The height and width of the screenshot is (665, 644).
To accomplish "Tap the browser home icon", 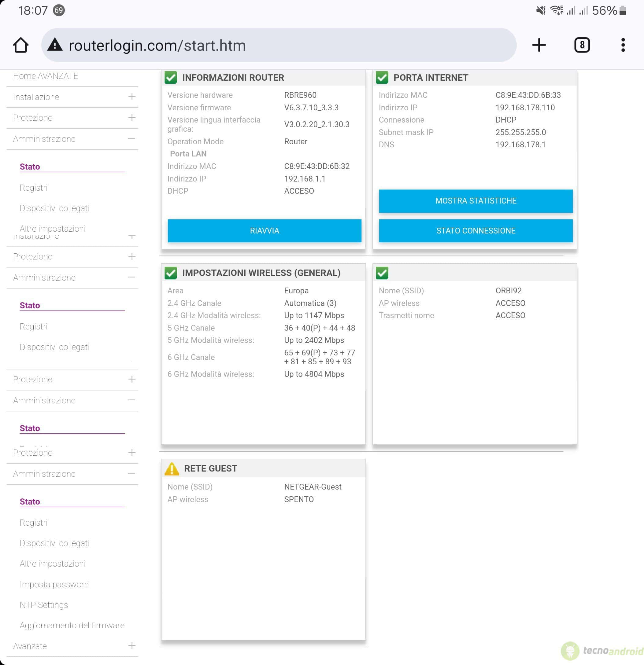I will 21,45.
